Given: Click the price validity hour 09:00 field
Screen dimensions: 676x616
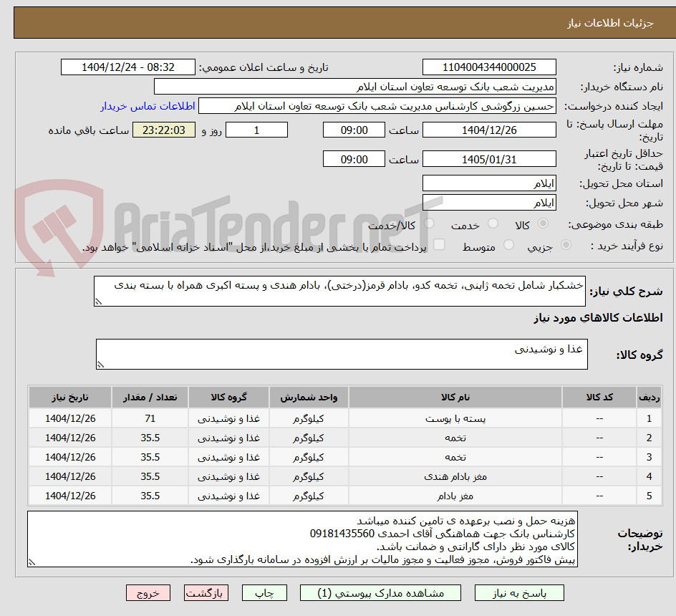Looking at the screenshot, I should [354, 159].
